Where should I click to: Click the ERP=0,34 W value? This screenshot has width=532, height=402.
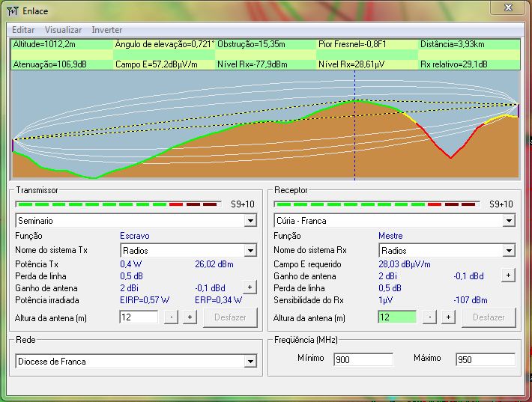(x=219, y=300)
